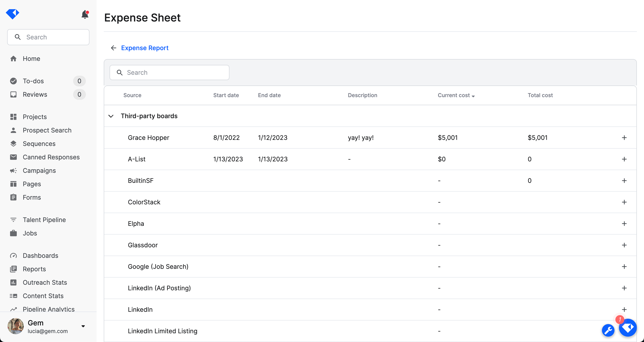Open To-dos in sidebar

click(33, 81)
